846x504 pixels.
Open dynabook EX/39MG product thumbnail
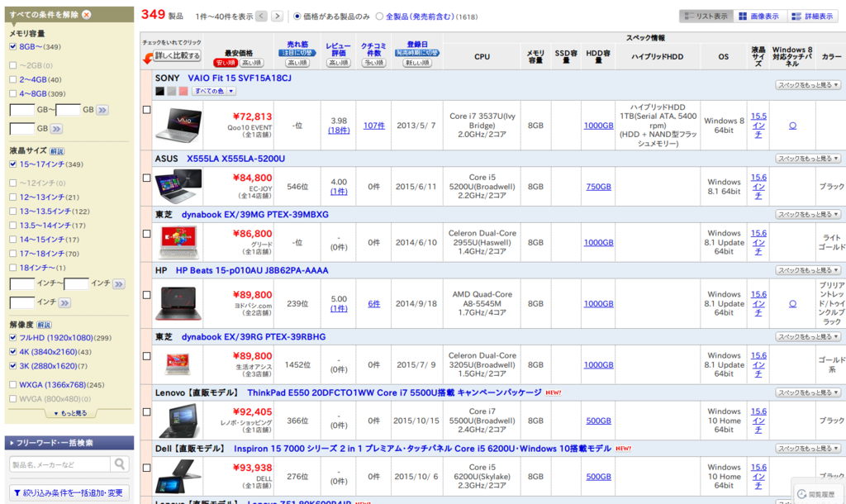point(178,242)
